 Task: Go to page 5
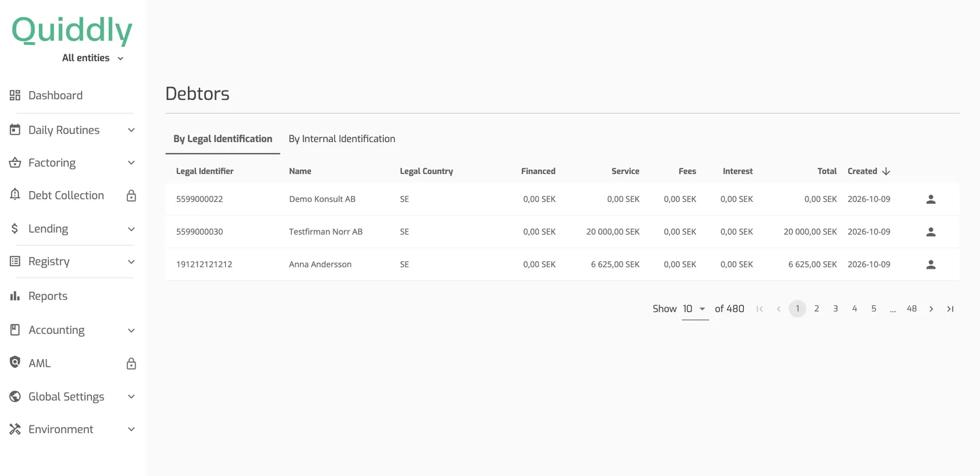pyautogui.click(x=874, y=309)
